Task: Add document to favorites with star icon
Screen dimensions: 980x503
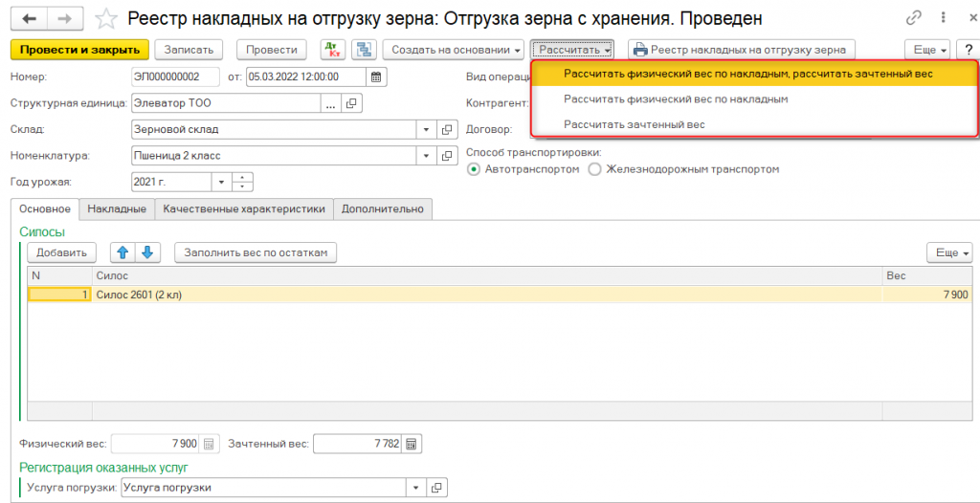Action: pyautogui.click(x=108, y=18)
